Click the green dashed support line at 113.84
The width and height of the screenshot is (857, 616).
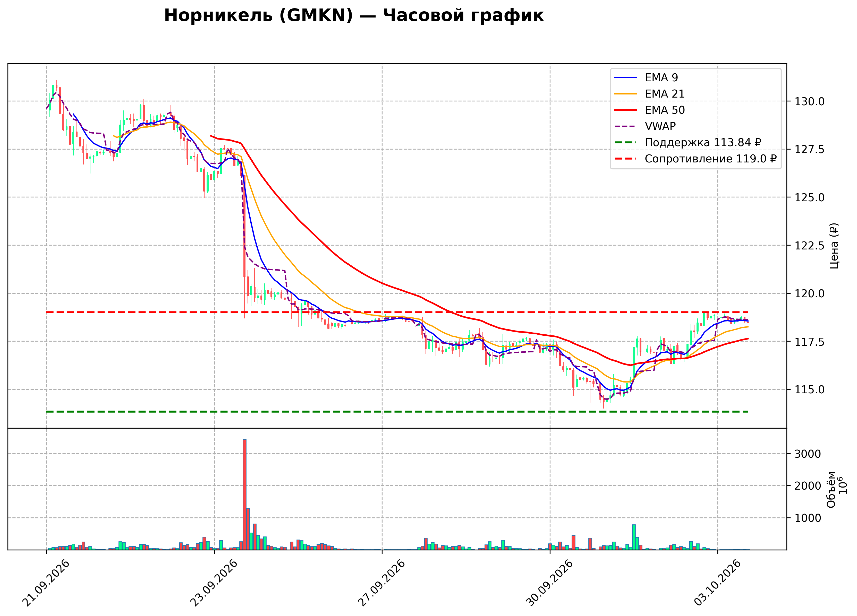(x=397, y=412)
